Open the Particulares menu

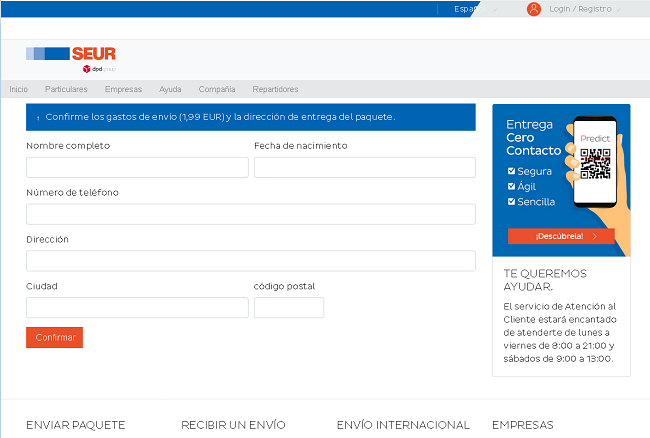pos(66,89)
